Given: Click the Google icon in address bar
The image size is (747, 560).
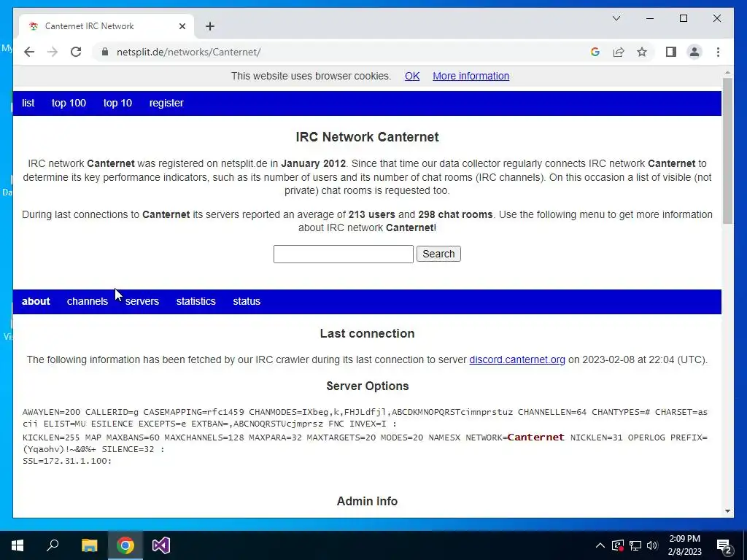Looking at the screenshot, I should 595,52.
